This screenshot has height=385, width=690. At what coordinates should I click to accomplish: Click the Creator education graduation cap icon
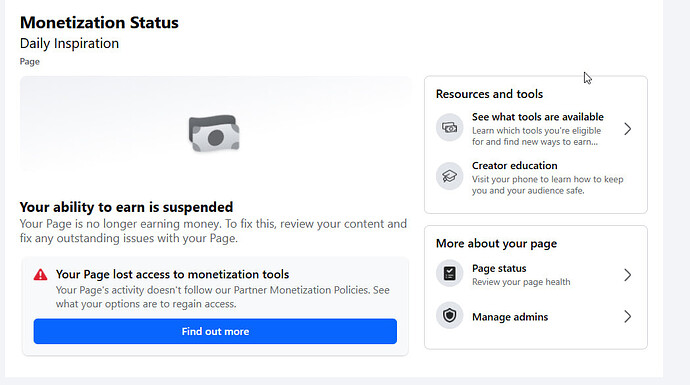point(449,176)
